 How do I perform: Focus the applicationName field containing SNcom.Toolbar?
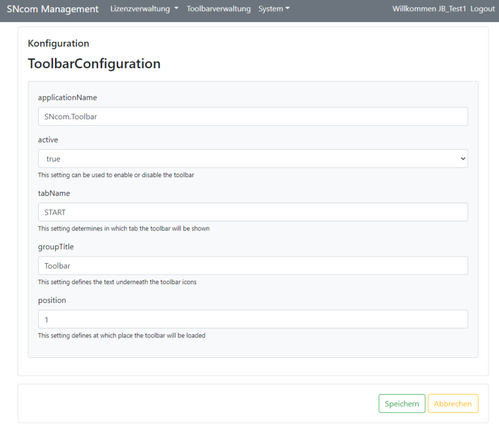tap(253, 116)
